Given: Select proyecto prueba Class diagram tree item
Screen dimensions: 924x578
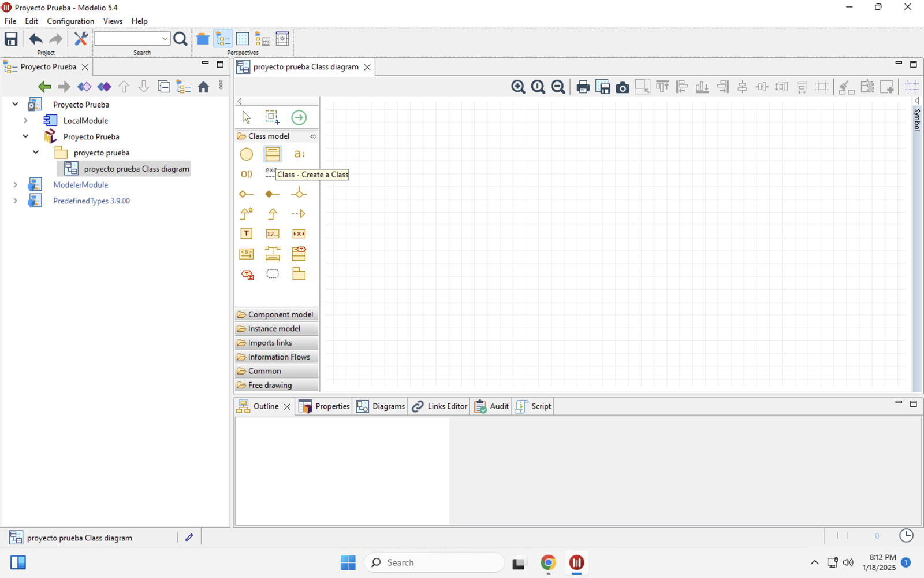Looking at the screenshot, I should coord(136,169).
